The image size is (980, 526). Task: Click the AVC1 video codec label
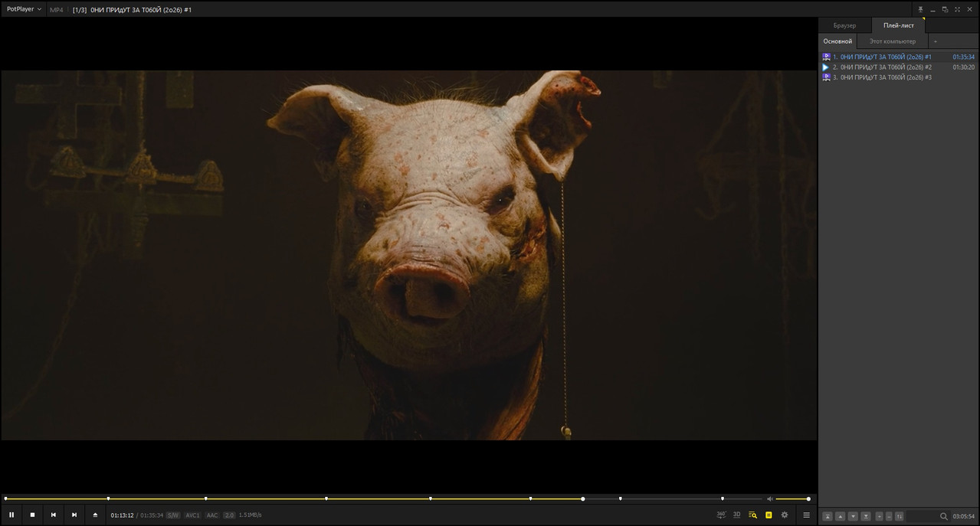pos(192,515)
